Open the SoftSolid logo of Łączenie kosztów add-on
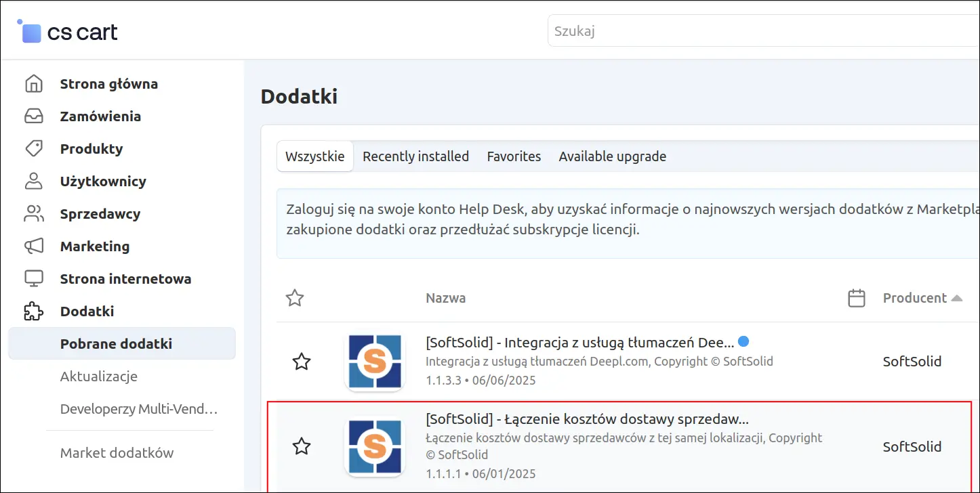This screenshot has width=980, height=493. click(x=375, y=446)
